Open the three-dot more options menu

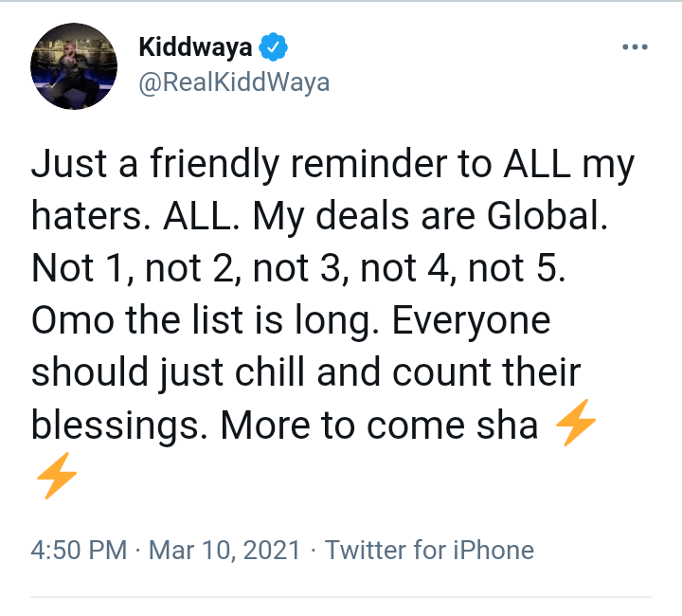coord(634,46)
